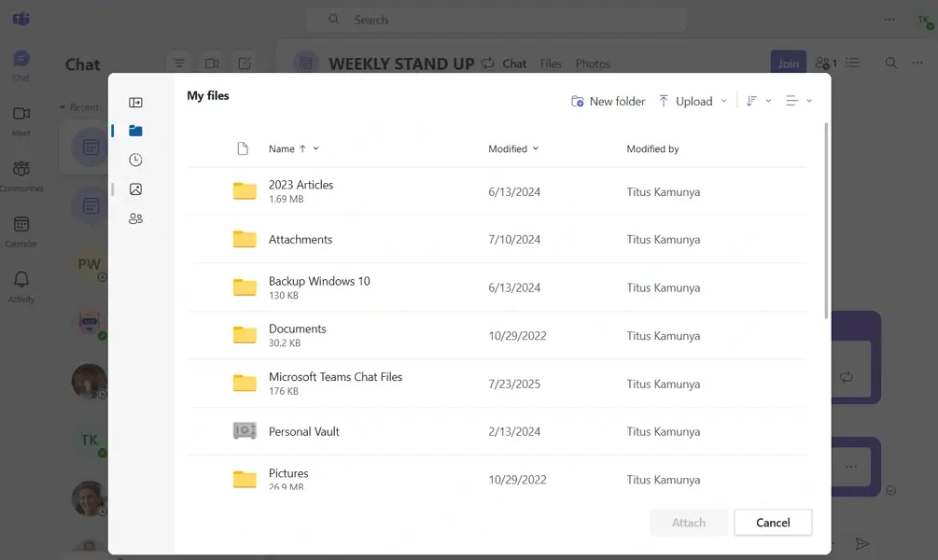Open the Backup Windows 10 folder
Image resolution: width=938 pixels, height=560 pixels.
point(319,281)
